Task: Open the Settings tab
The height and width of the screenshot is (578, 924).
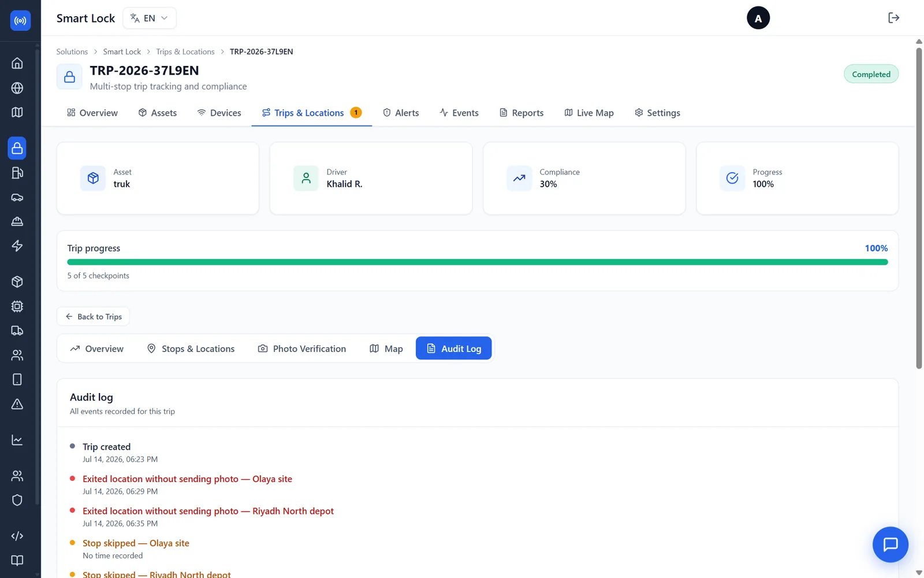Action: (x=657, y=113)
